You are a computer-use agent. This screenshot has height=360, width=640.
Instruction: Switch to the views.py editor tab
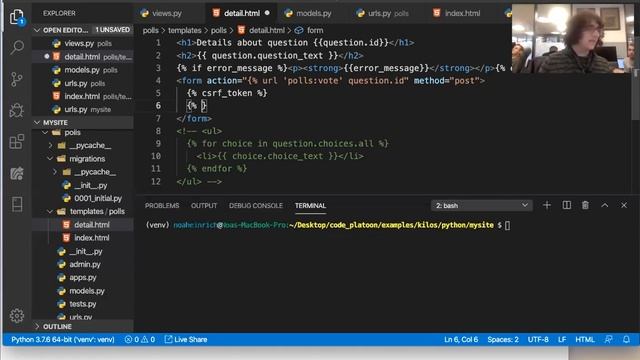click(167, 13)
